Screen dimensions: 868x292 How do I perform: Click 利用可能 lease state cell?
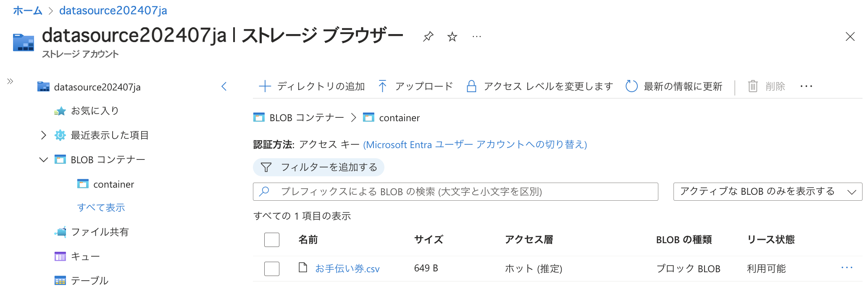click(766, 268)
